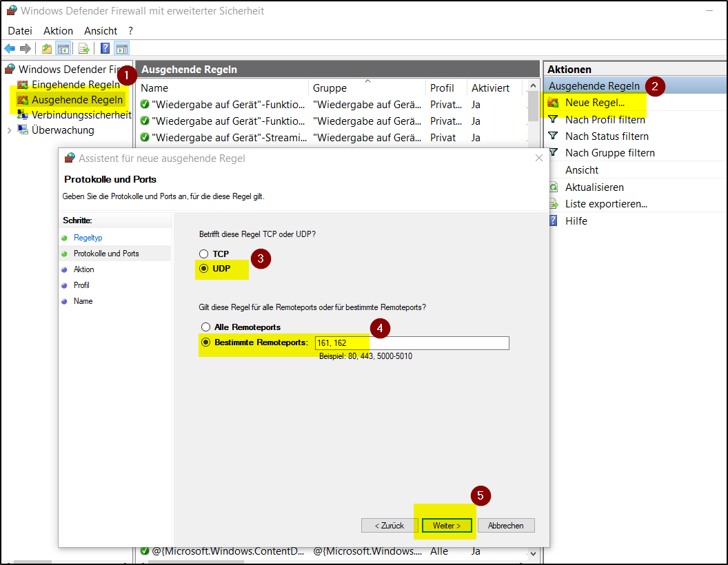Toggle the console tree pane toolbar icon

tap(63, 48)
